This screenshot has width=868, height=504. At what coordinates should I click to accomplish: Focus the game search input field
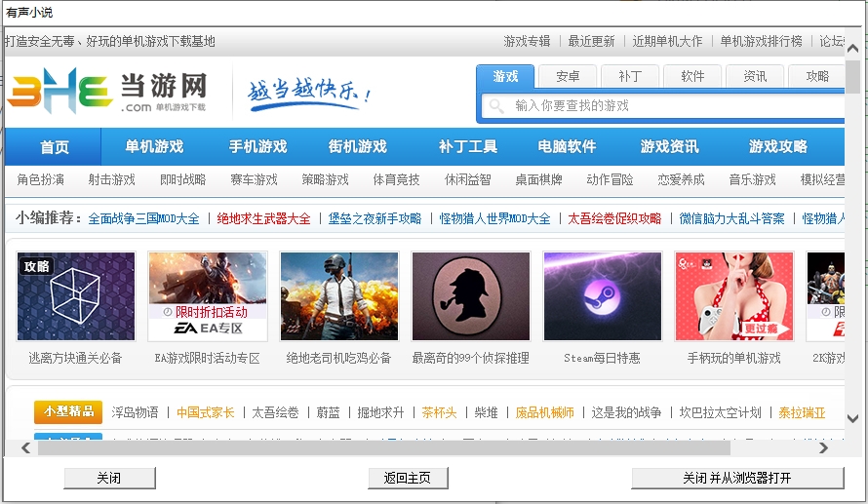[673, 105]
